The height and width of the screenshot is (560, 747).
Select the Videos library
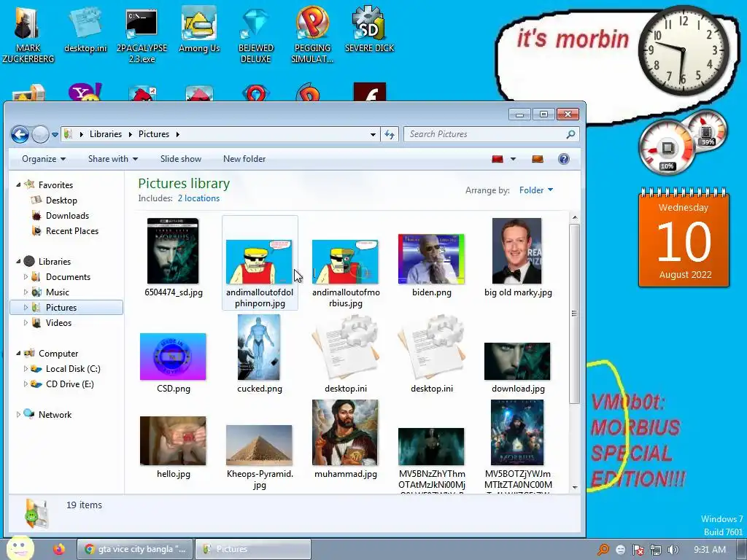coord(58,323)
